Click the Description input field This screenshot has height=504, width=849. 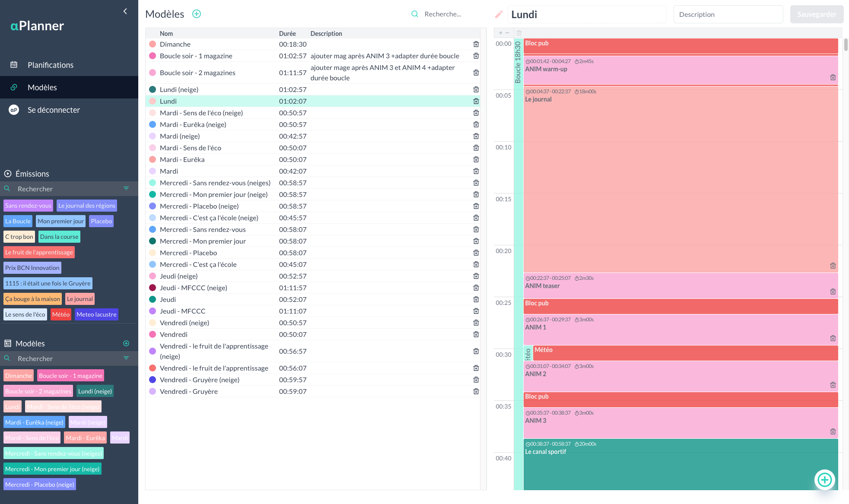point(728,14)
